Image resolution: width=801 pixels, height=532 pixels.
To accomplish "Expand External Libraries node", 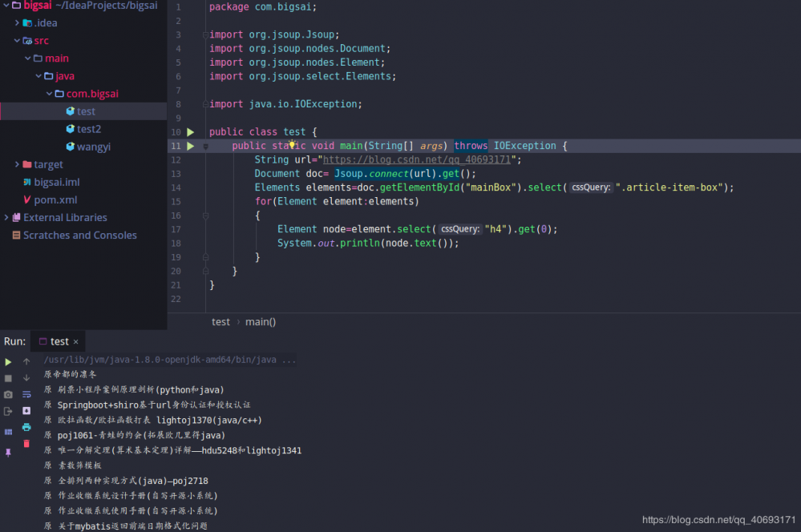I will [x=6, y=217].
